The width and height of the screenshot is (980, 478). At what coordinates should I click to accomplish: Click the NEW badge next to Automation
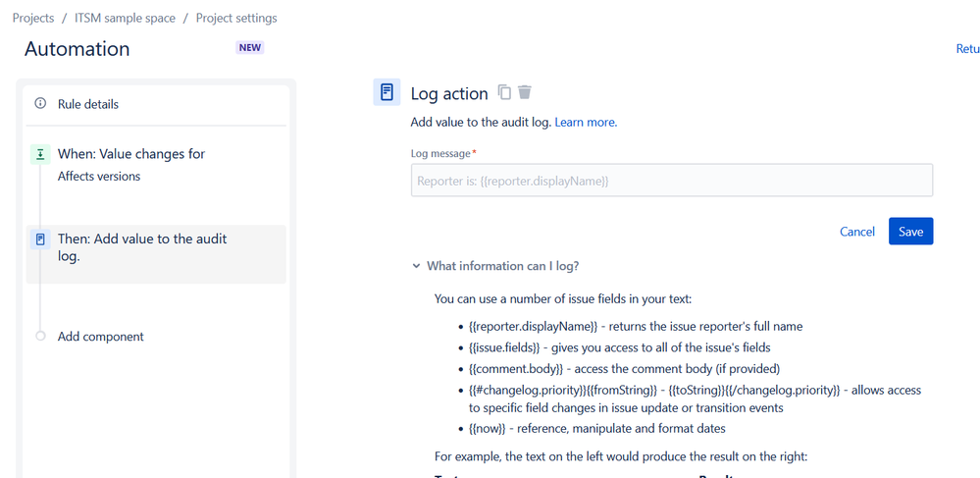(250, 47)
